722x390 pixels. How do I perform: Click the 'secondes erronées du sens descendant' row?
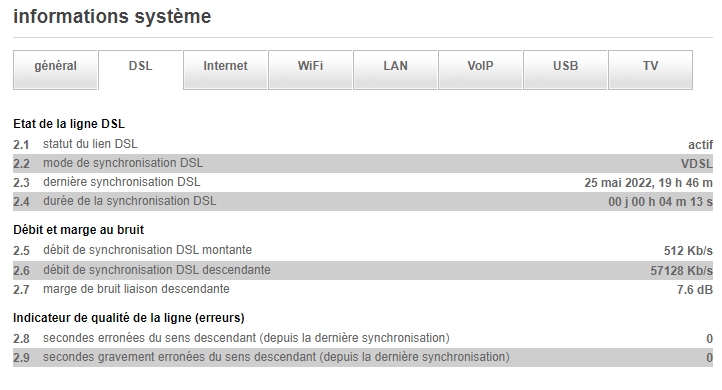click(363, 338)
